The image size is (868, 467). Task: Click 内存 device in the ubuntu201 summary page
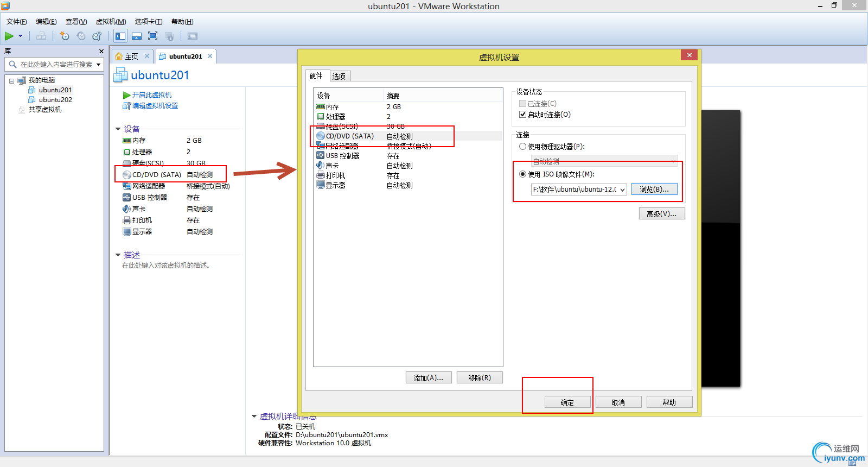pos(139,141)
